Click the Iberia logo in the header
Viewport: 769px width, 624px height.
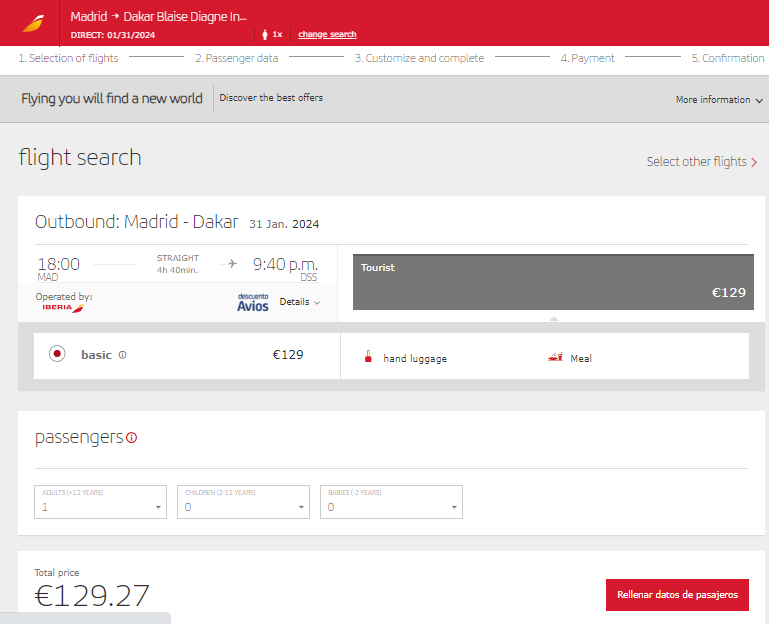point(33,23)
